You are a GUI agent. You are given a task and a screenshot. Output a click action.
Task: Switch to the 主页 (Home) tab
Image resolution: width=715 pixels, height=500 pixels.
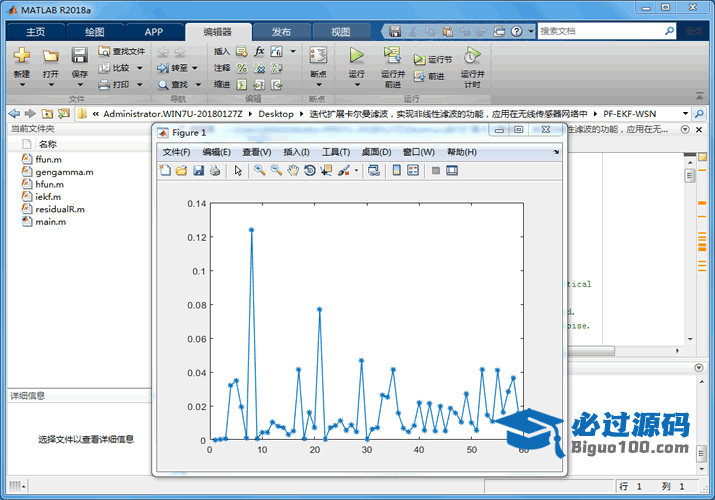point(36,32)
